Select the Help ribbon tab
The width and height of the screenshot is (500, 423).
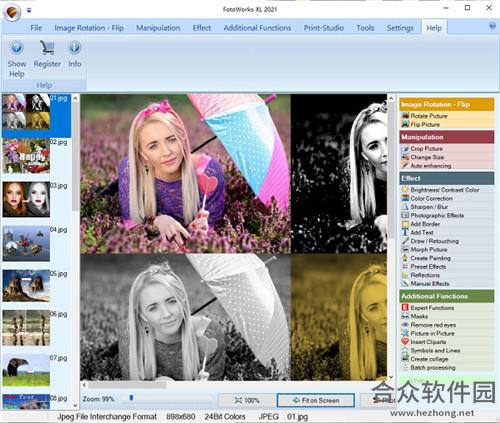tap(434, 28)
